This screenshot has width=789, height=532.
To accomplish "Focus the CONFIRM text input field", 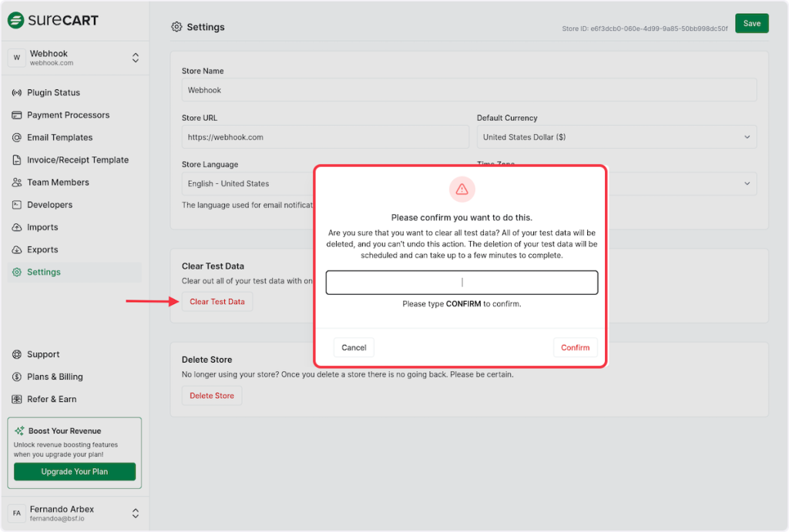I will (x=462, y=283).
